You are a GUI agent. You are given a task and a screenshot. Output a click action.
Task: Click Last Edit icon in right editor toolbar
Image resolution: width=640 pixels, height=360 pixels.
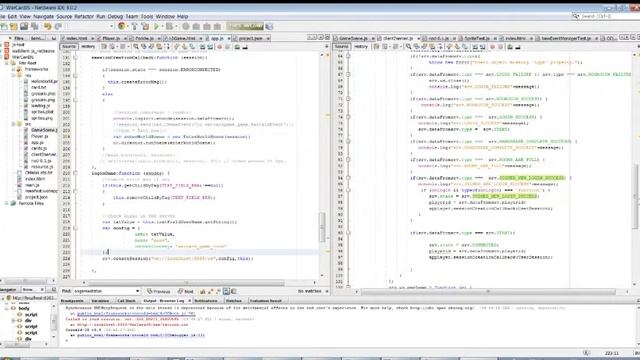tap(376, 47)
